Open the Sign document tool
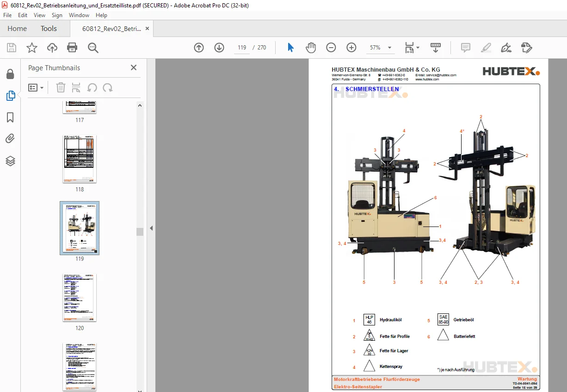Screen dimensions: 567x392 tap(506, 48)
